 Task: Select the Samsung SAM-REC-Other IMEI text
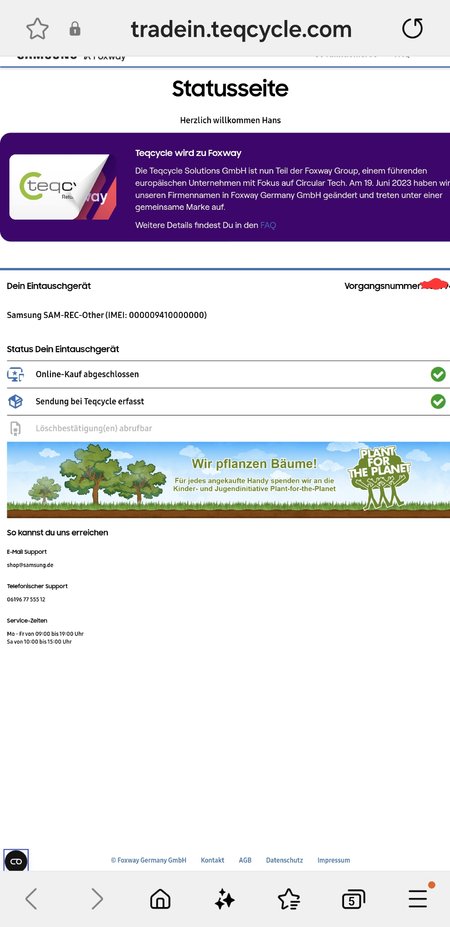coord(107,315)
